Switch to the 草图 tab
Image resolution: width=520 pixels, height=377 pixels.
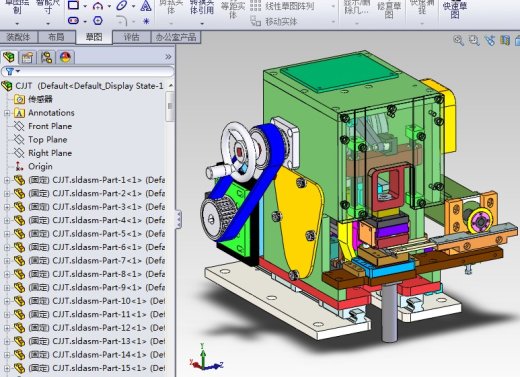(94, 37)
